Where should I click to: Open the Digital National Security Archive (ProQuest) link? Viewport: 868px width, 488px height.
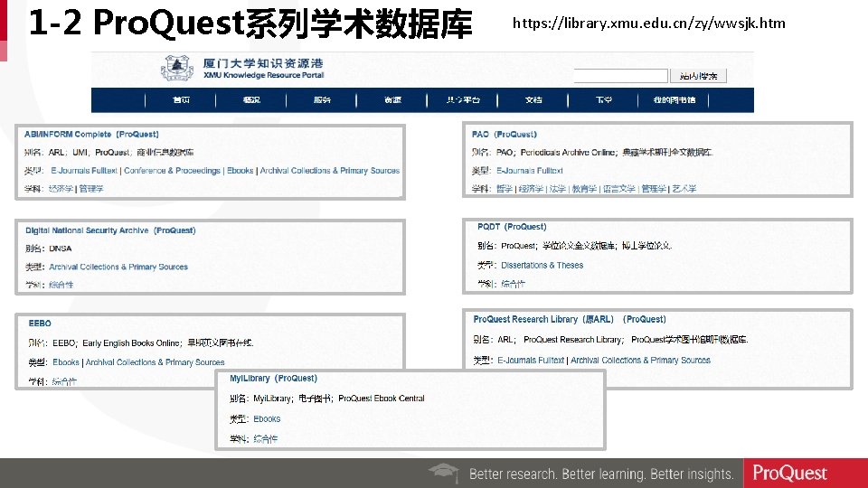[x=110, y=230]
